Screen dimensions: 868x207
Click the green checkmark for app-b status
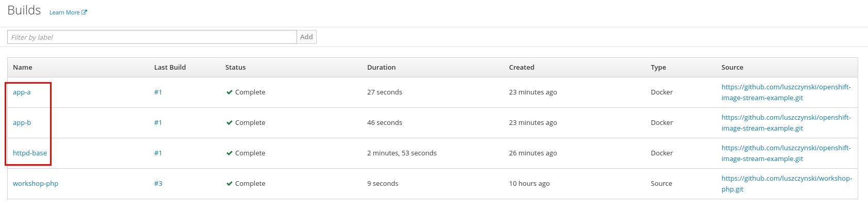229,123
